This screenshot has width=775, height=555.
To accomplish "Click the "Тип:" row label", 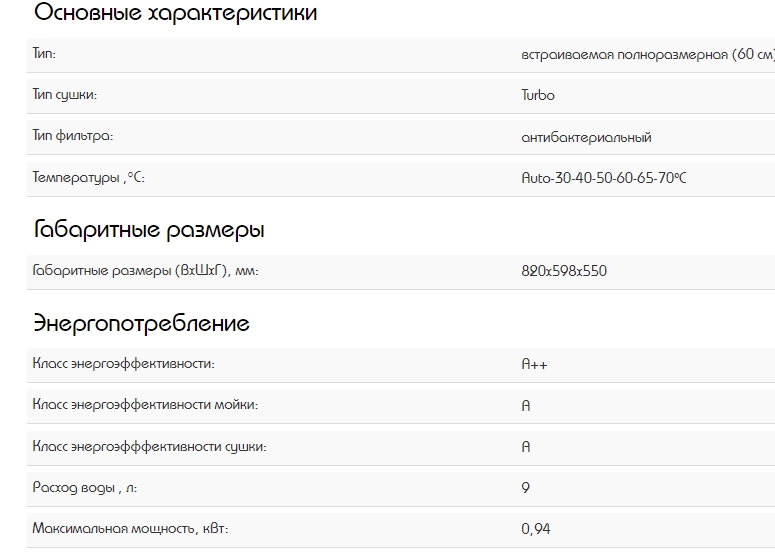I will click(x=44, y=54).
